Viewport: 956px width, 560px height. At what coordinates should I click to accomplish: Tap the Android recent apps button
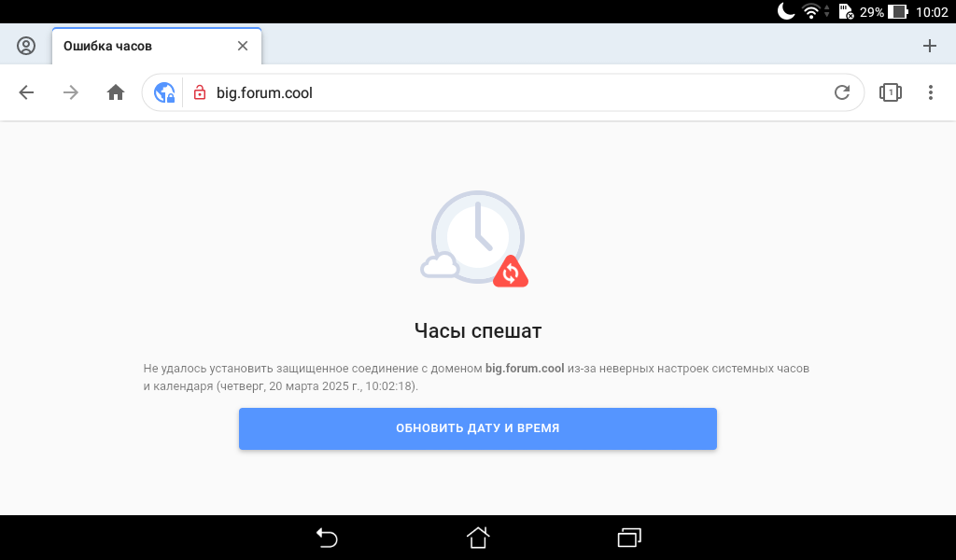pos(629,538)
